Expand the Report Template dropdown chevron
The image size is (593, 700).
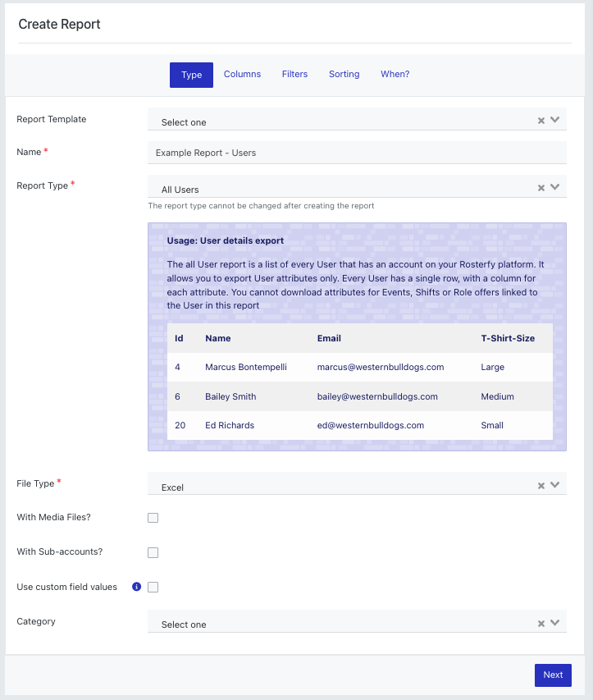[x=554, y=120]
